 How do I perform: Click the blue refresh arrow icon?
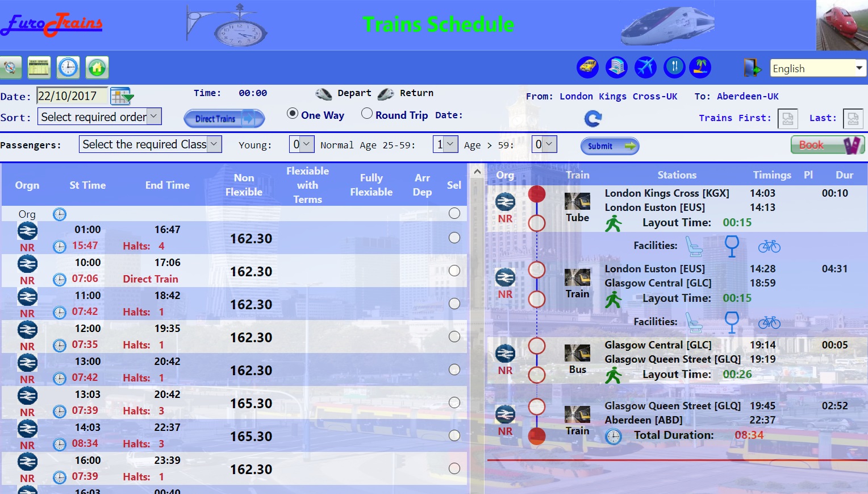click(593, 118)
